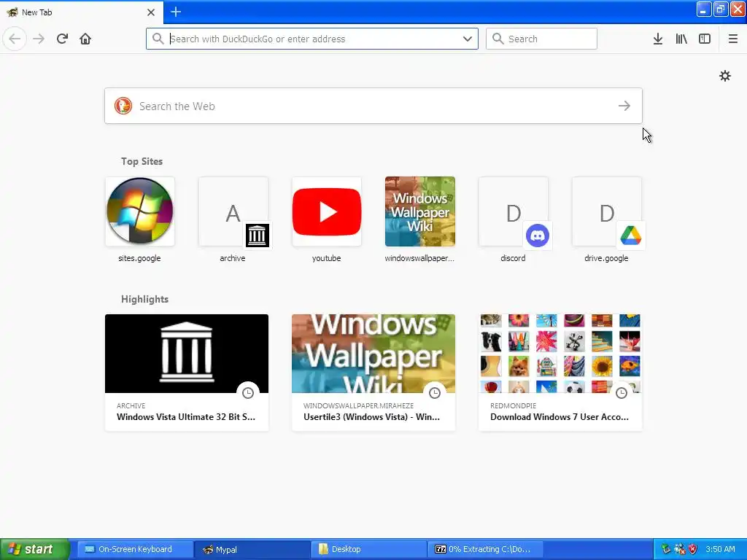Click the red shield tray icon
The width and height of the screenshot is (747, 560).
coord(693,549)
